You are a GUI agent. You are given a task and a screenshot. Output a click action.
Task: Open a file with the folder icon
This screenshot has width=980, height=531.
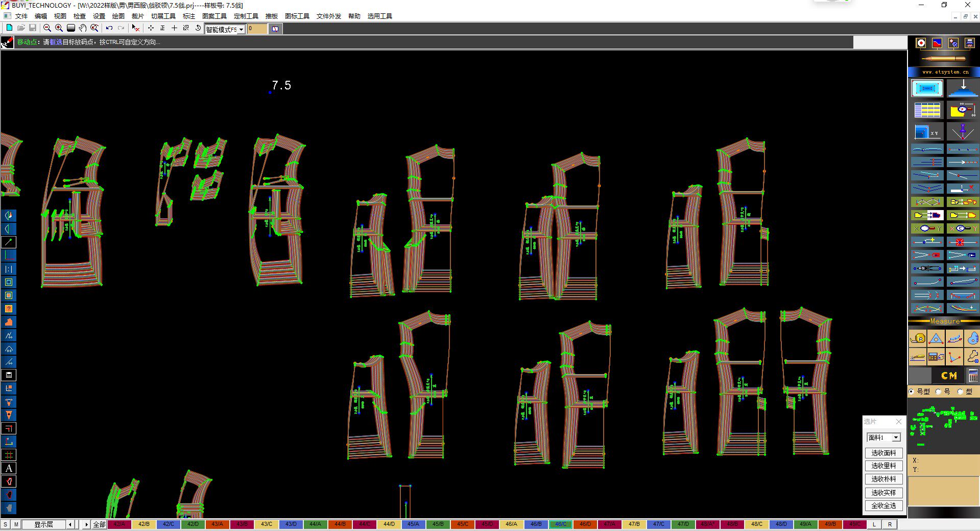tap(21, 28)
